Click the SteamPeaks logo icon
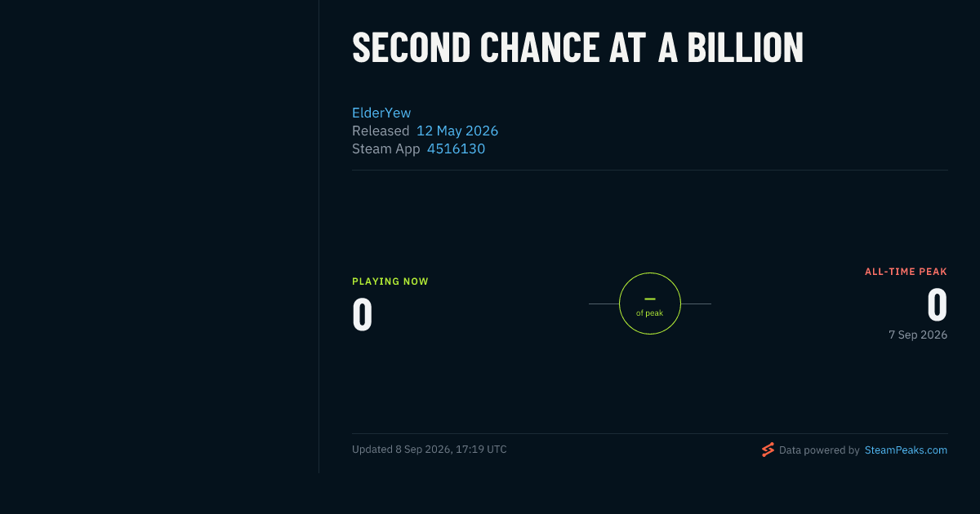The height and width of the screenshot is (514, 980). (x=768, y=450)
